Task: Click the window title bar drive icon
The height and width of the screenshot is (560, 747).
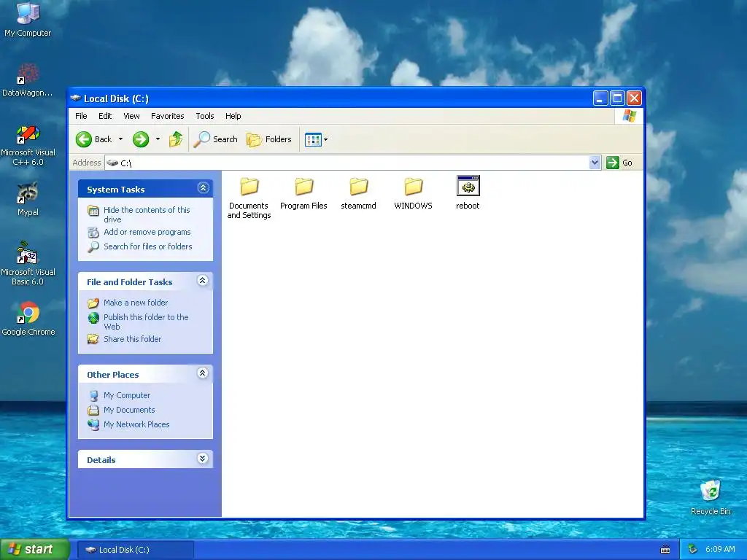Action: [x=76, y=98]
